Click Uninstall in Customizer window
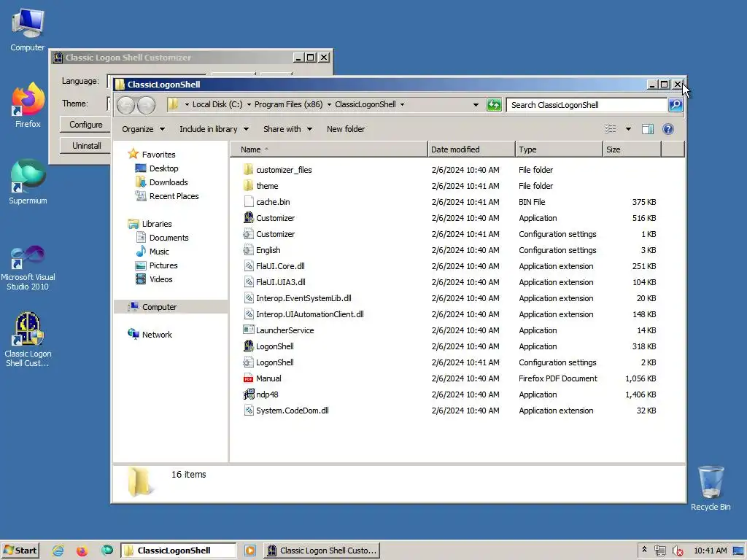Screen dimensions: 747x560 pos(86,146)
